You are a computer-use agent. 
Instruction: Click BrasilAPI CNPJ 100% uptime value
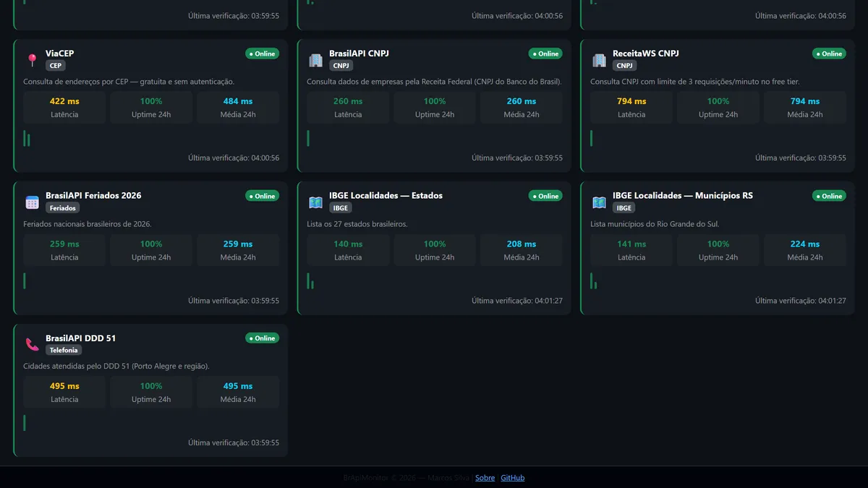coord(435,101)
